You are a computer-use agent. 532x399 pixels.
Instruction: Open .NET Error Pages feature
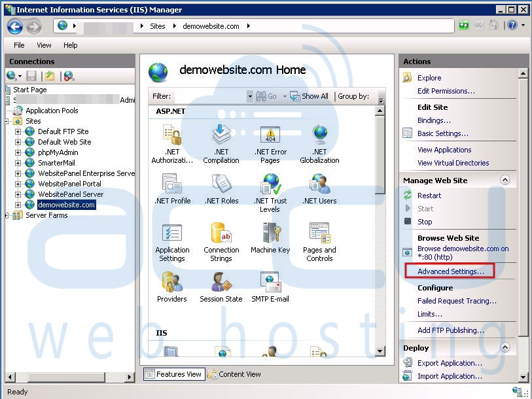[270, 144]
